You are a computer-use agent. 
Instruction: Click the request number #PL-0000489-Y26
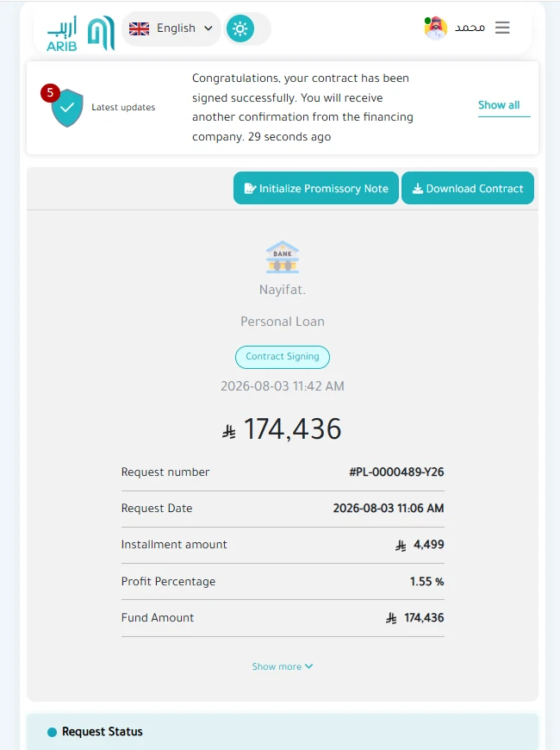pos(396,472)
